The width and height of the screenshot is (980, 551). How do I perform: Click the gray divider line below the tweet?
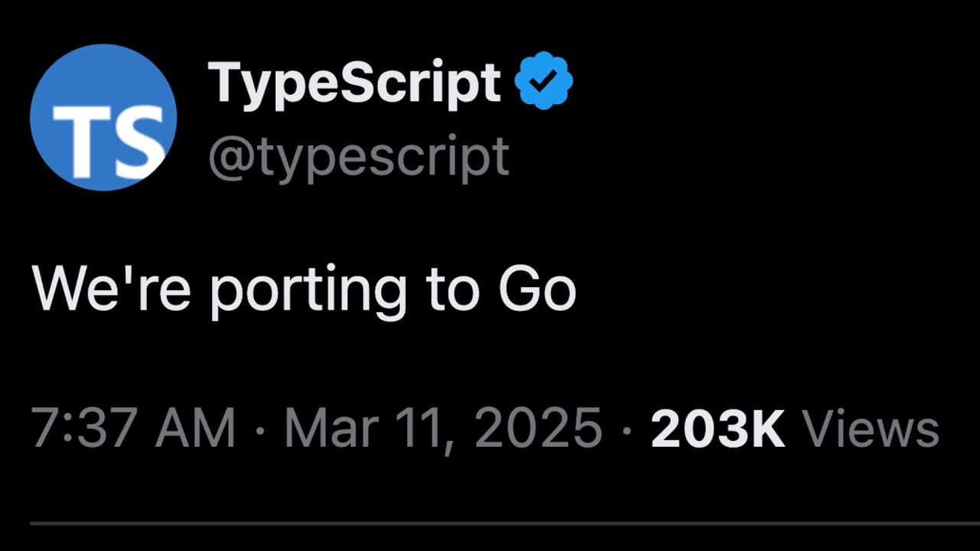pos(490,523)
